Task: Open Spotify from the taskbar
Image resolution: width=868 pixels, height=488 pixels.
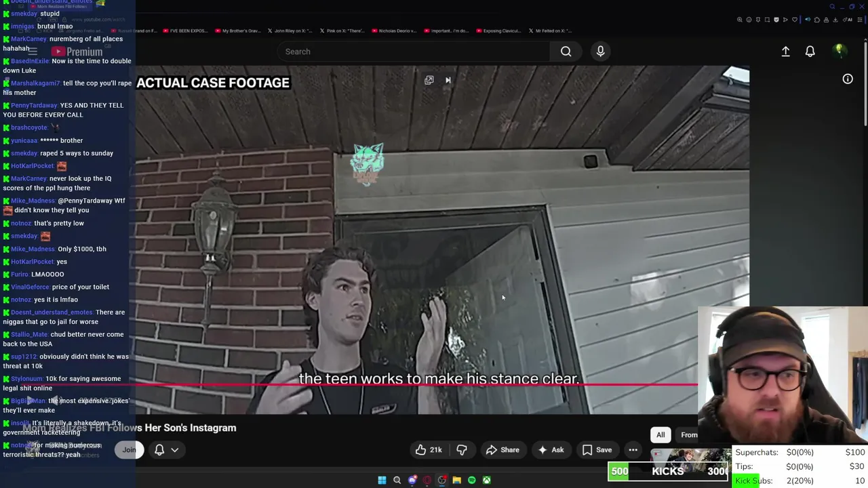Action: pos(471,481)
